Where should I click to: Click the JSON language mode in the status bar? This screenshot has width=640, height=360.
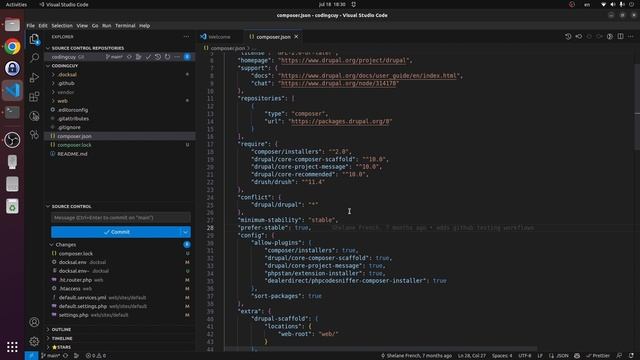(562, 356)
